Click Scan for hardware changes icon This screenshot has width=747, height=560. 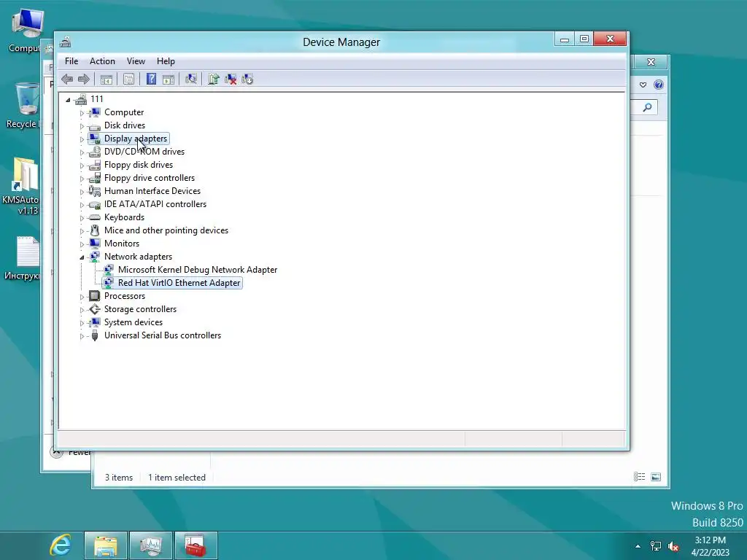[x=191, y=79]
